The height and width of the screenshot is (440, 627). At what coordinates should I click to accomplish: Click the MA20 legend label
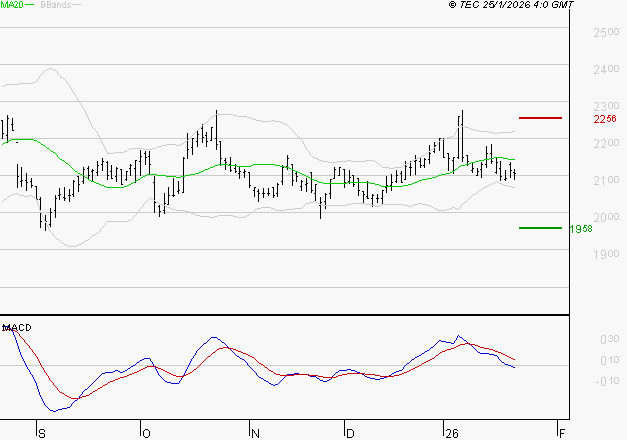pos(12,5)
